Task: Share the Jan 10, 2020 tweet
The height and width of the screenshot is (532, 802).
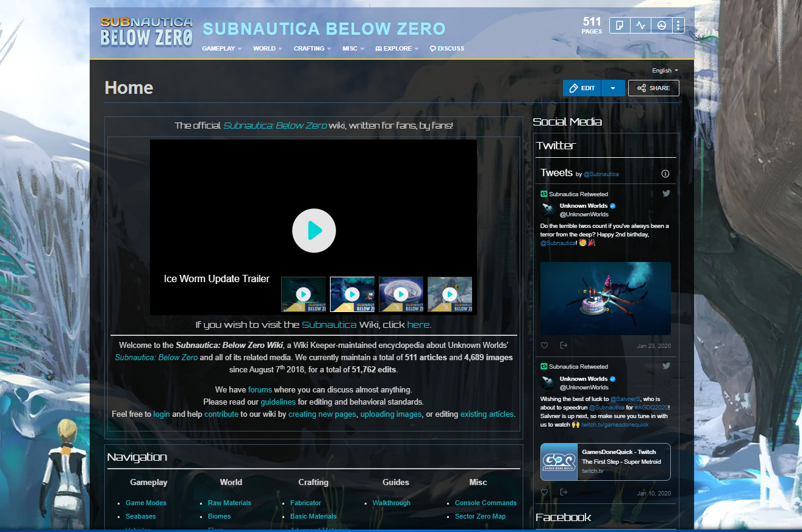Action: [564, 492]
